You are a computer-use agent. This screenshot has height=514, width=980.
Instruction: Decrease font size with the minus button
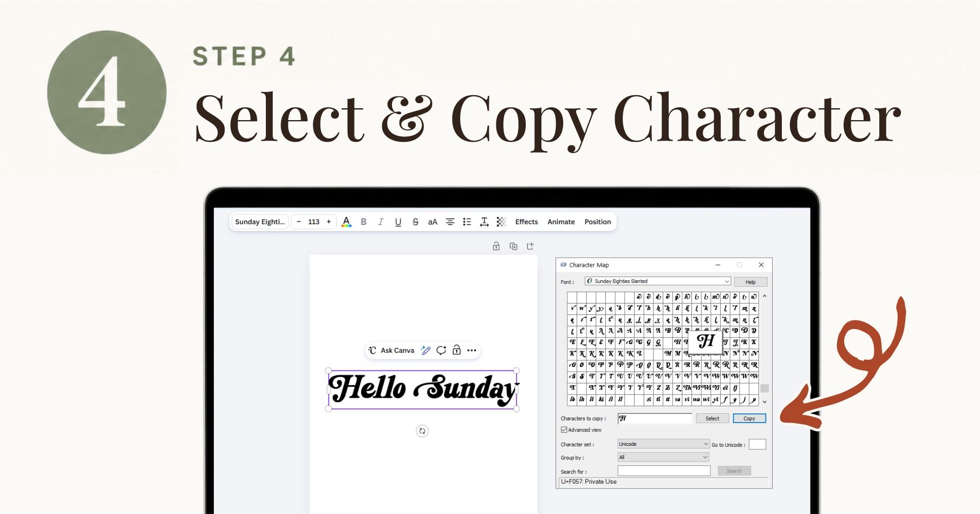tap(298, 222)
